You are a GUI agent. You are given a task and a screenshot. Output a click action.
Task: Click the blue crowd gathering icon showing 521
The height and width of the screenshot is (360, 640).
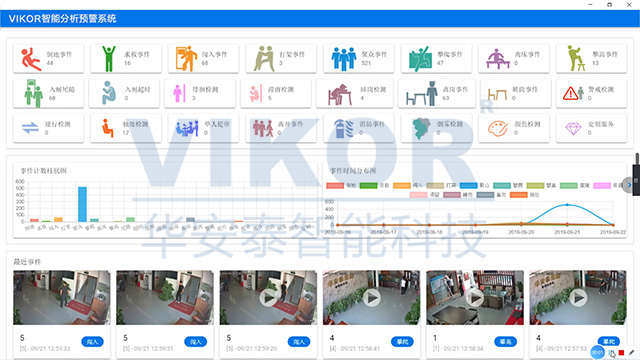click(343, 59)
